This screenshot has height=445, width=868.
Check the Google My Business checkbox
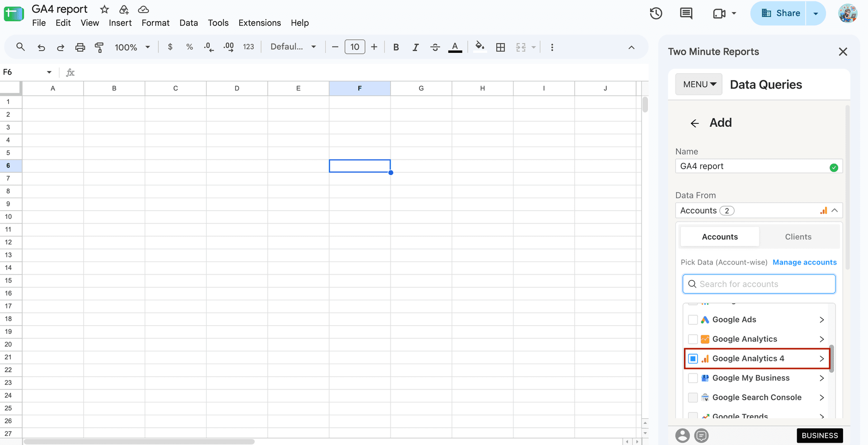click(693, 378)
